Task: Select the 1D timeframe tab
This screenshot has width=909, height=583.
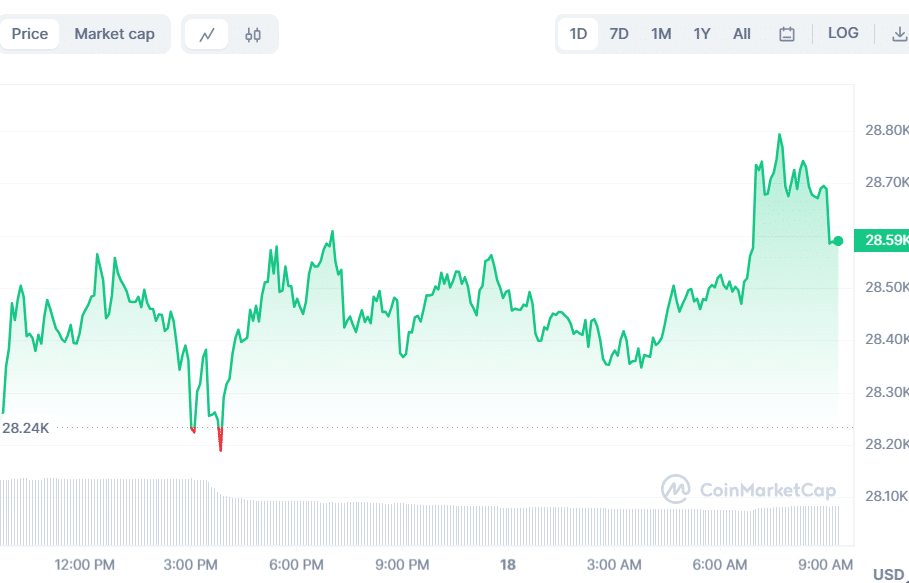Action: pos(578,33)
